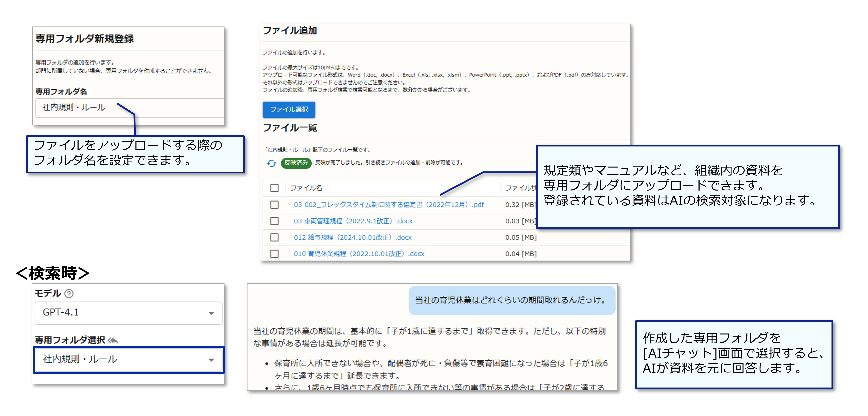Check the 育児休業規程 file checkbox
The width and height of the screenshot is (868, 416).
point(275,253)
